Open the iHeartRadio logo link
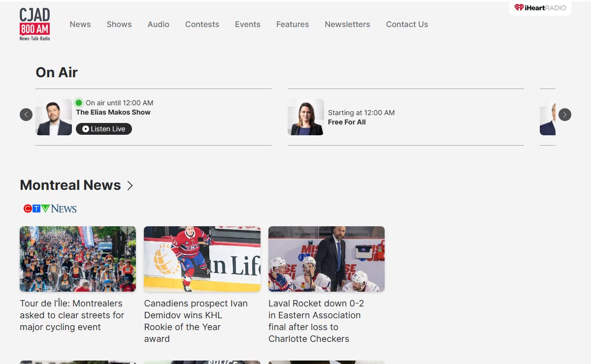591x364 pixels. point(540,8)
